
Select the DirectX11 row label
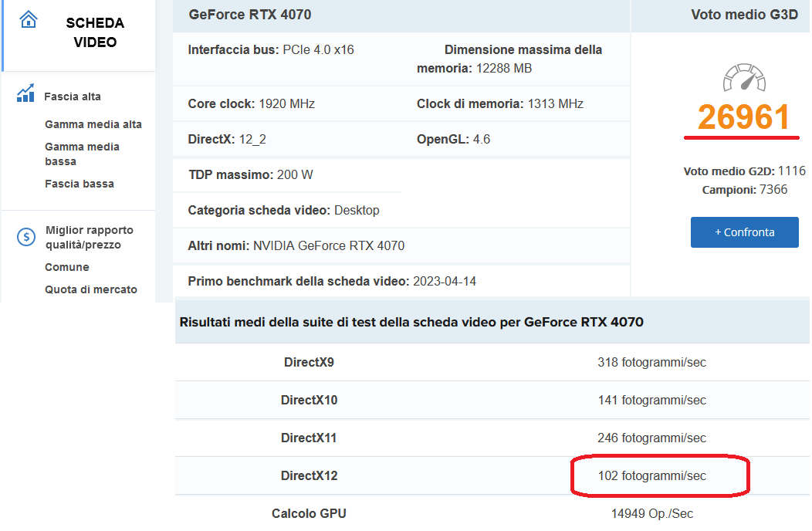[309, 438]
